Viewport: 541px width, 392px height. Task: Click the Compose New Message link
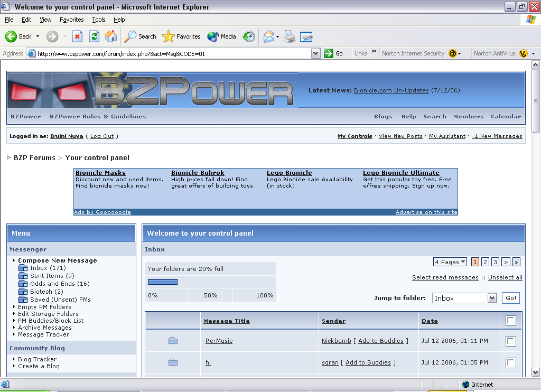(x=57, y=260)
